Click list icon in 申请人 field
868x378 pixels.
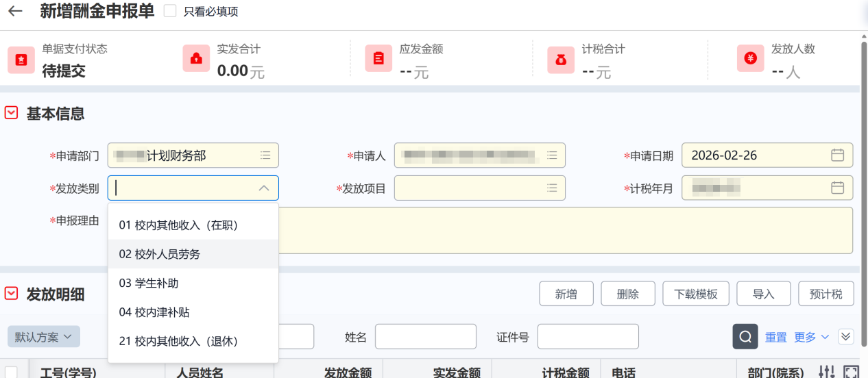point(552,155)
